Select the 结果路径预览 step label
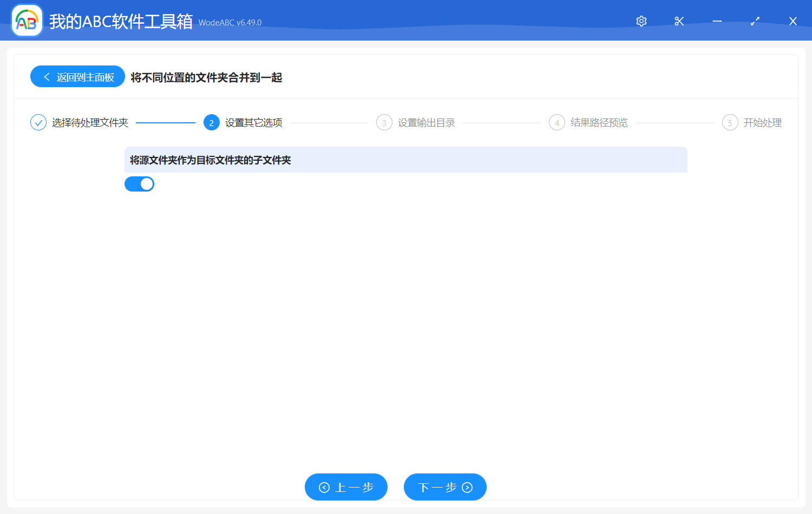 (598, 122)
